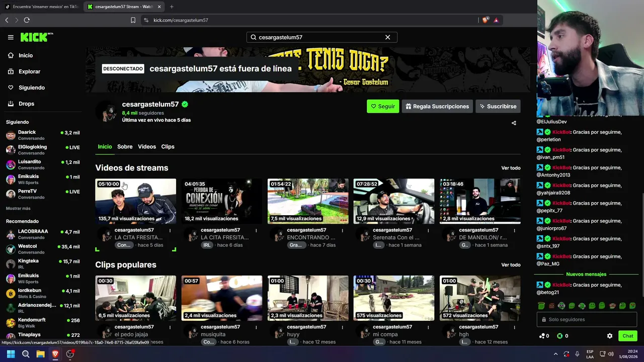This screenshot has height=362, width=644.
Task: Click the Seguir follow button
Action: 383,106
